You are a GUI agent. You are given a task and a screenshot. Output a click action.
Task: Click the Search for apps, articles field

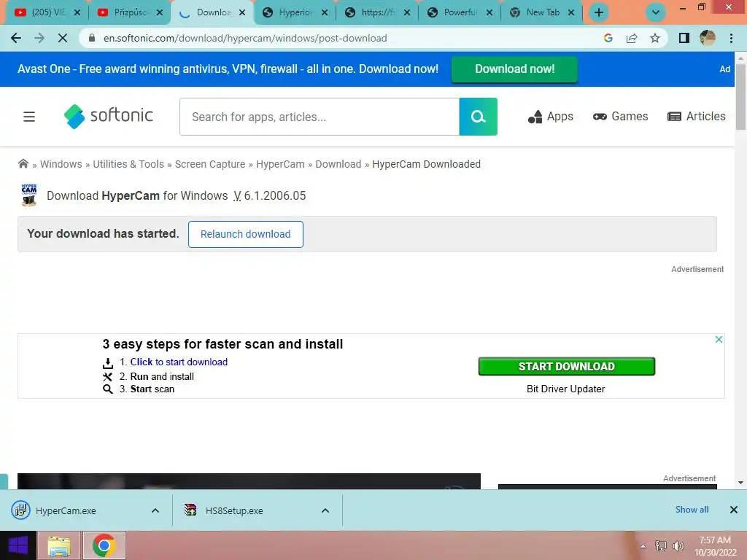coord(320,117)
